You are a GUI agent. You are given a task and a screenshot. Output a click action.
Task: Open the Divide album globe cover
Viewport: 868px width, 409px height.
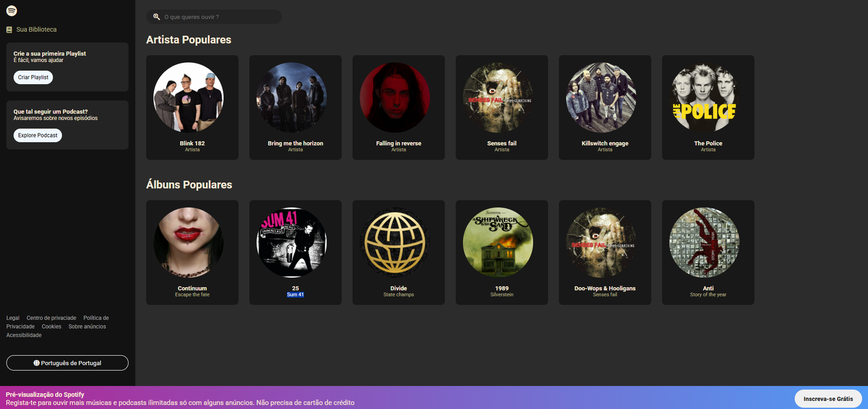pyautogui.click(x=395, y=243)
